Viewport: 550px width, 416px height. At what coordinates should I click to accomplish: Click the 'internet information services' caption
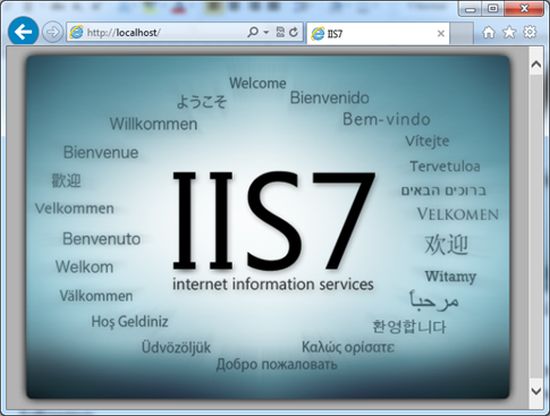[x=273, y=284]
